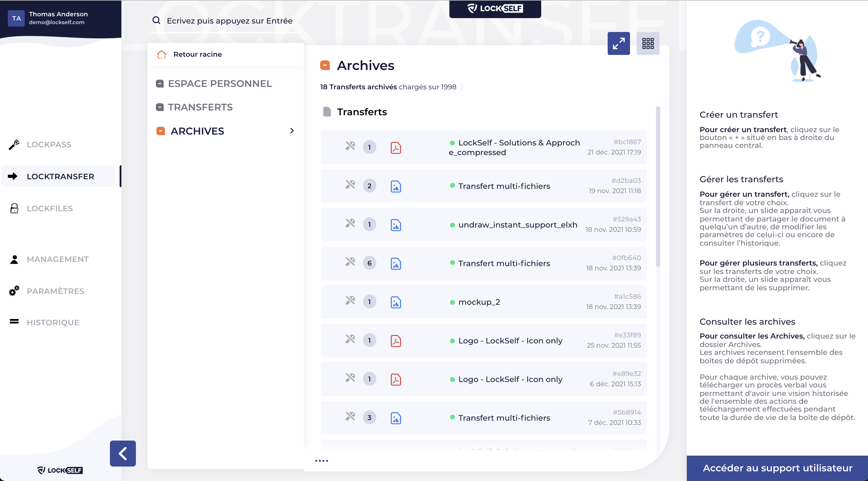Click the search magnifier icon

pyautogui.click(x=156, y=21)
